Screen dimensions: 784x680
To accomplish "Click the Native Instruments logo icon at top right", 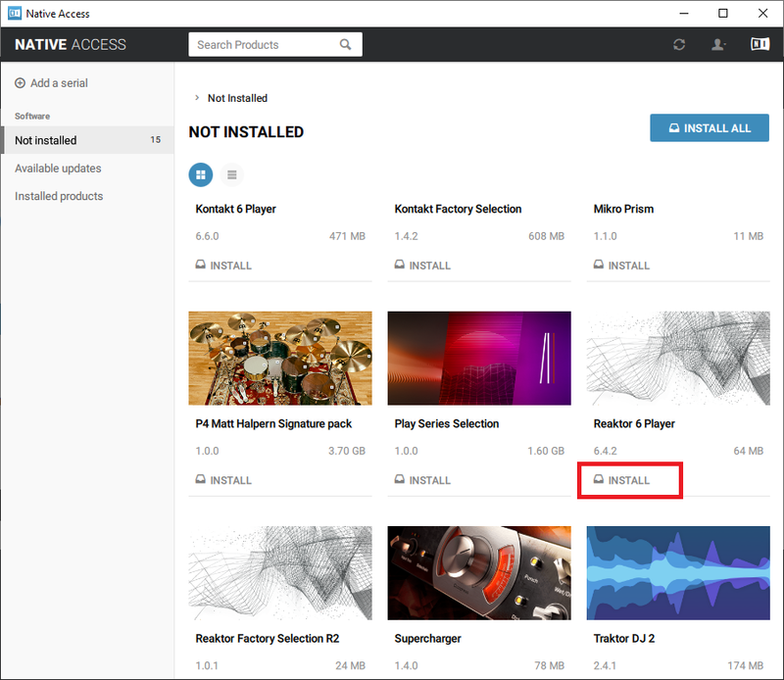I will [x=759, y=45].
